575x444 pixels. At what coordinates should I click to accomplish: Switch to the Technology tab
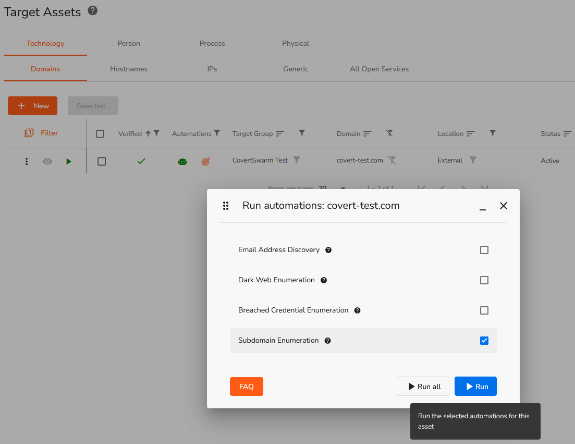[45, 43]
